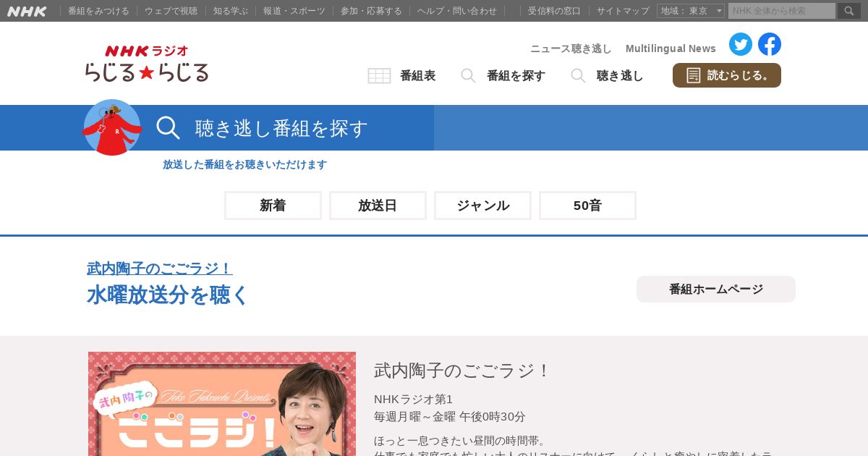Open 番組をみつける top menu
868x456 pixels.
(98, 11)
